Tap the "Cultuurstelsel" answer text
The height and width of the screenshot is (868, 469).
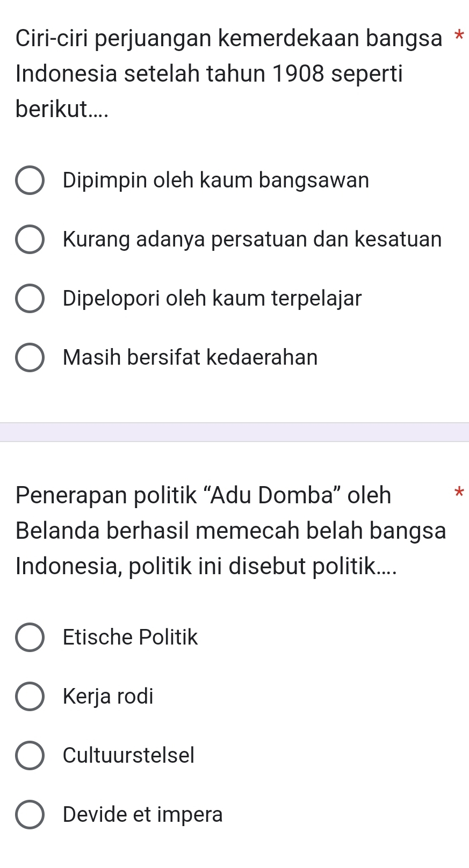(x=128, y=756)
